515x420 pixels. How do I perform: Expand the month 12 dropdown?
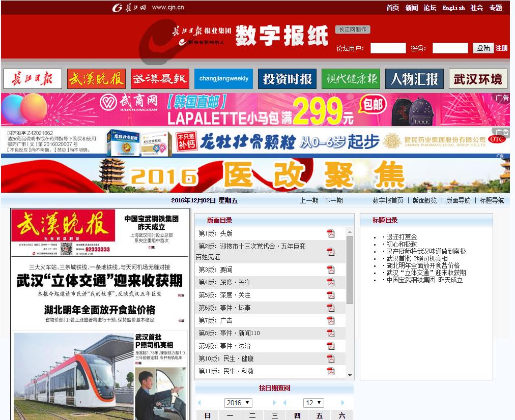coord(313,403)
